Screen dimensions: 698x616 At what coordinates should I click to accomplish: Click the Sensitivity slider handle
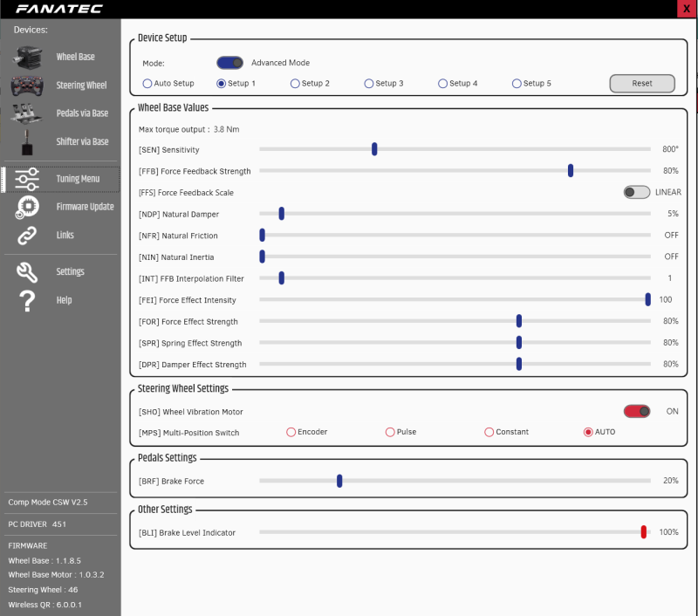tap(374, 149)
